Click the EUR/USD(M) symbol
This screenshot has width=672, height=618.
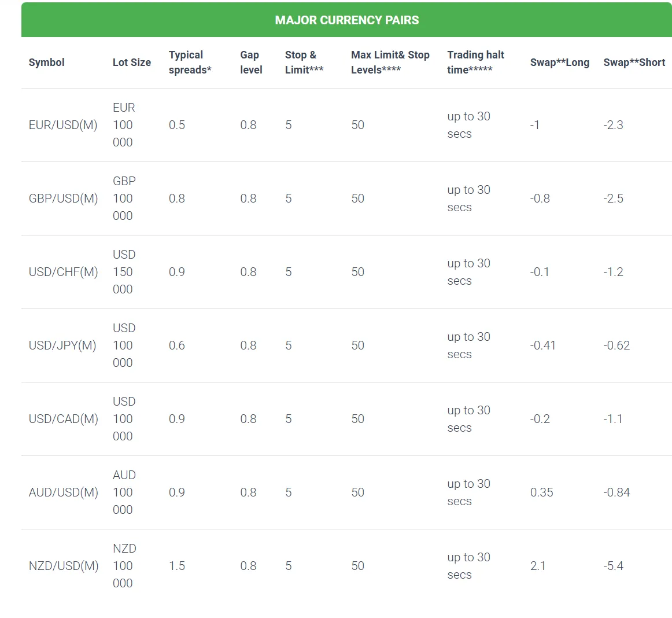tap(63, 125)
